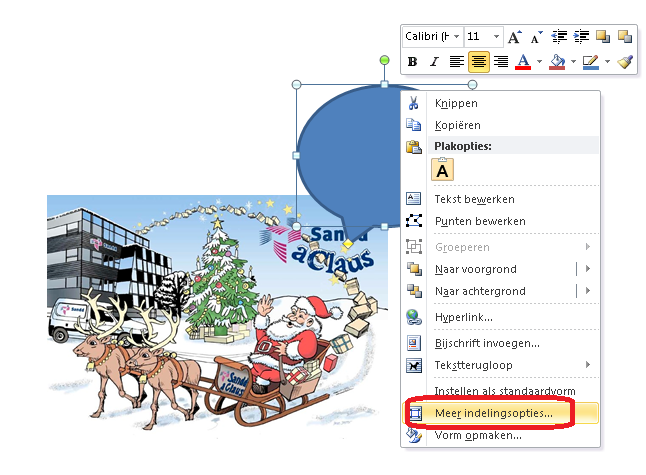This screenshot has height=475, width=646.
Task: Click the font size field showing 11
Action: pyautogui.click(x=478, y=37)
